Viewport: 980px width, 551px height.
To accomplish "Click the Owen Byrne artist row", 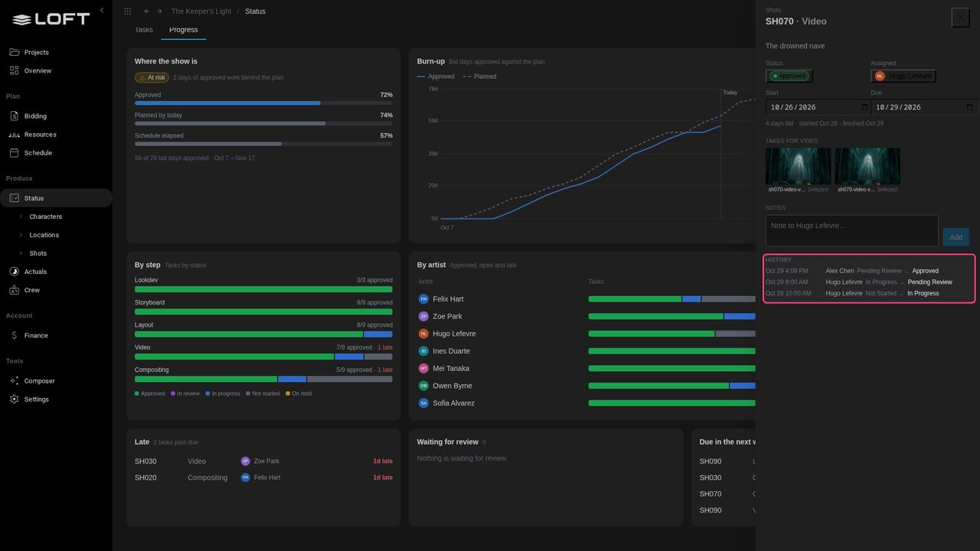I will [x=586, y=386].
